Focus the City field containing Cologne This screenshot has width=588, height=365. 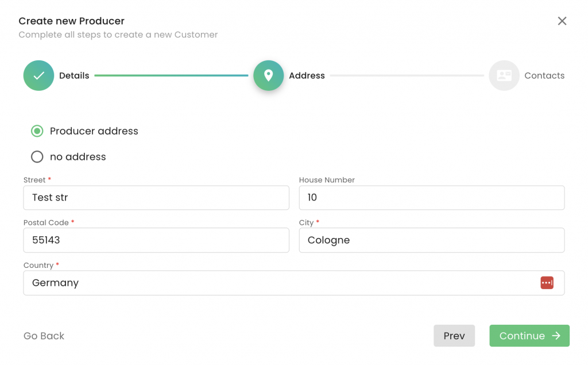coord(431,240)
